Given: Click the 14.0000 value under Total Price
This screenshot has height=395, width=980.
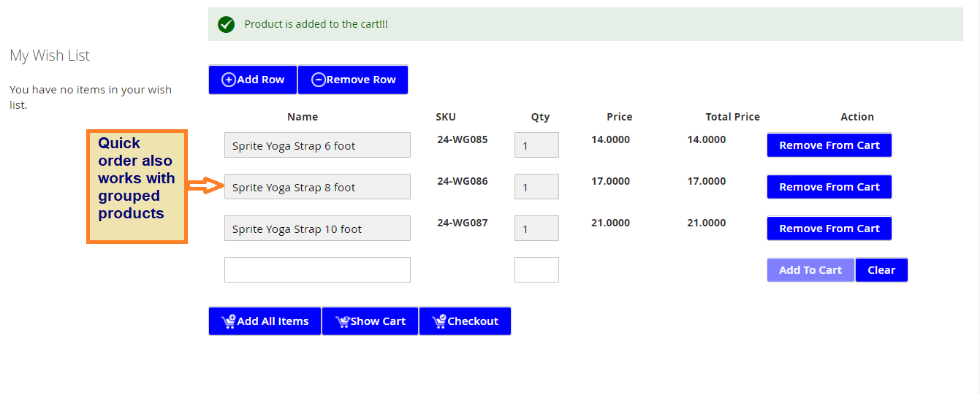Looking at the screenshot, I should coord(707,139).
